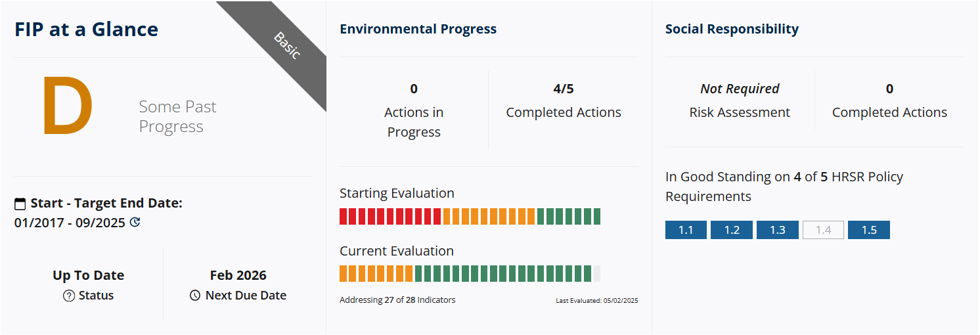Click the Current Evaluation indicator bar
The height and width of the screenshot is (335, 980).
(x=470, y=274)
